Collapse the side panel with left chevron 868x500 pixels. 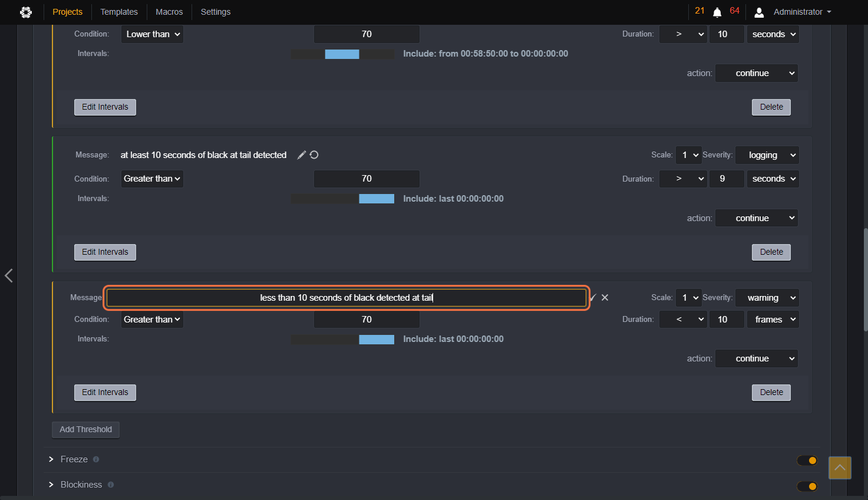click(x=9, y=275)
